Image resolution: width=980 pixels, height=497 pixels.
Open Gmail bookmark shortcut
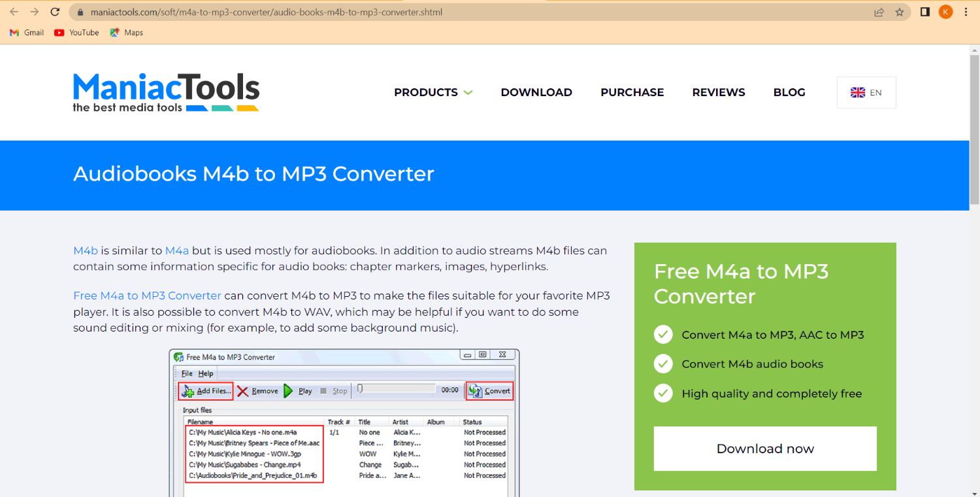pos(27,33)
